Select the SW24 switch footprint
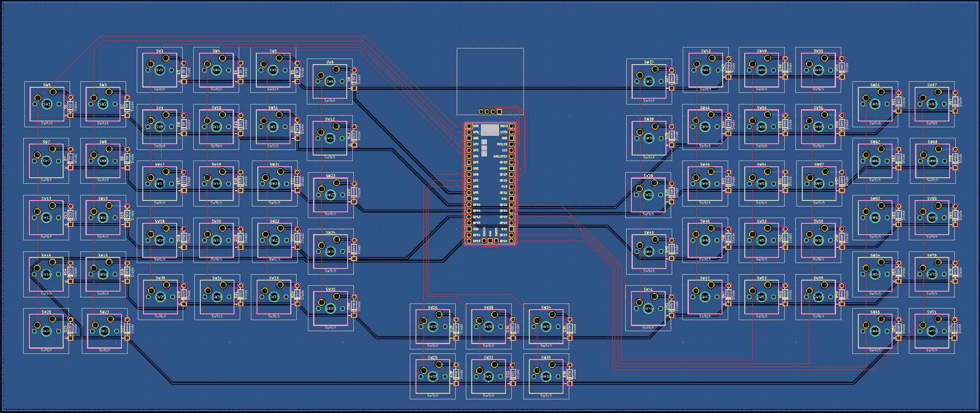 (331, 251)
